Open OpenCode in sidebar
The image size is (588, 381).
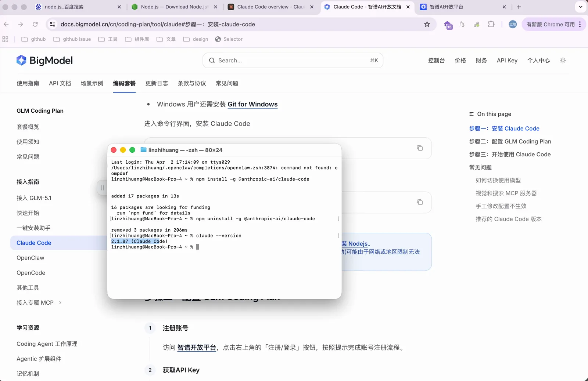pos(31,273)
